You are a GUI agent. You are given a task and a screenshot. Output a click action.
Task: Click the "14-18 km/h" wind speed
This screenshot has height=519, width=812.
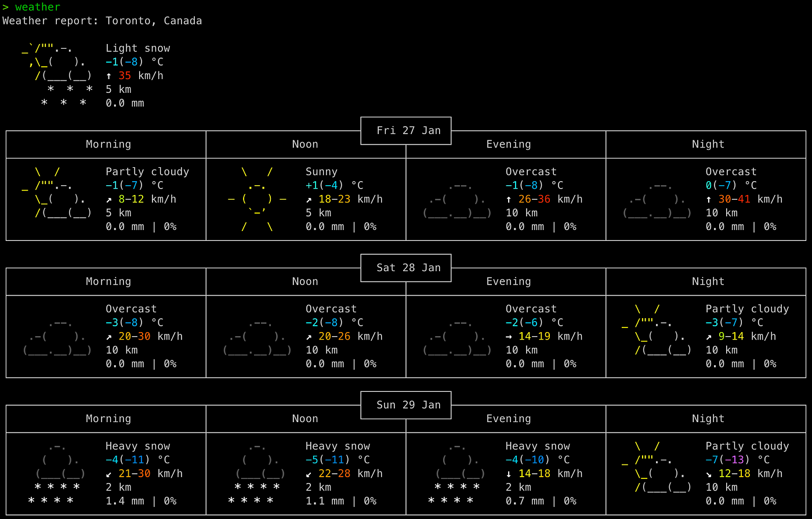(x=550, y=473)
